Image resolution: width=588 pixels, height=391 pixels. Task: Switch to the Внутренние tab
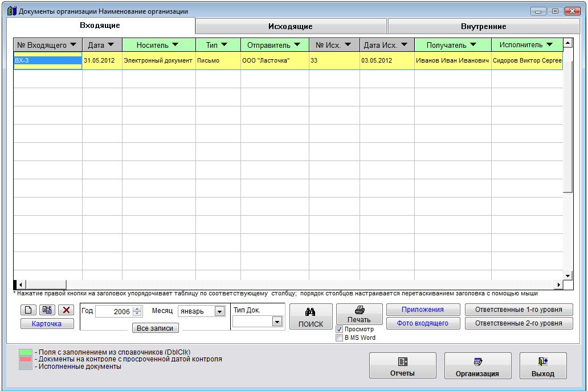click(483, 26)
